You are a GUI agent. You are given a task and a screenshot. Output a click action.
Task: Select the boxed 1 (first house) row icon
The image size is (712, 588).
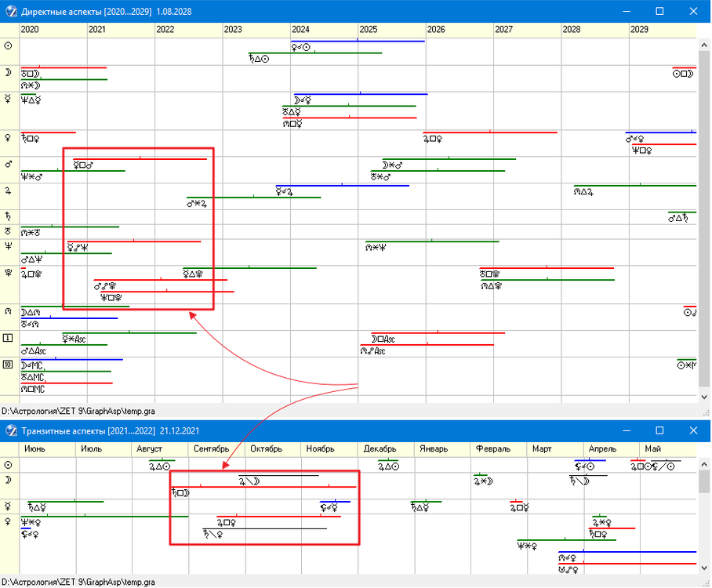point(8,338)
